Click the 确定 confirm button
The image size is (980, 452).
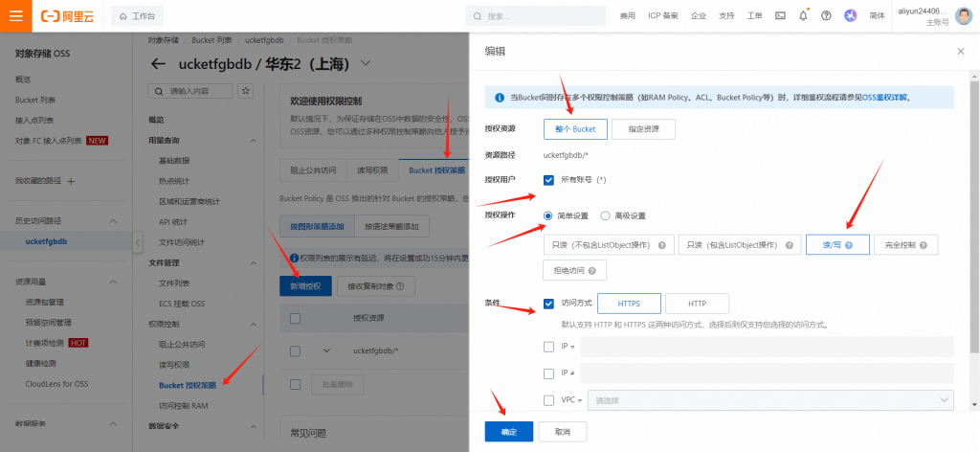coord(509,432)
